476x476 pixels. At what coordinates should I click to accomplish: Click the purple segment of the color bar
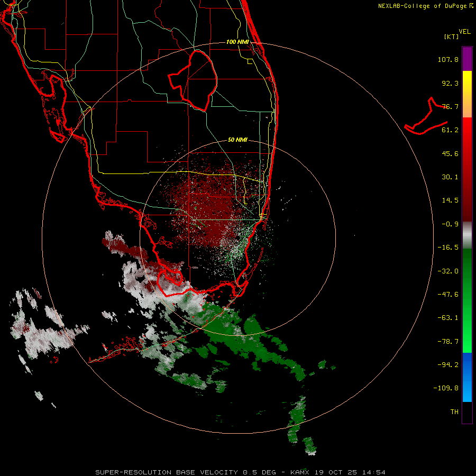coord(467,59)
